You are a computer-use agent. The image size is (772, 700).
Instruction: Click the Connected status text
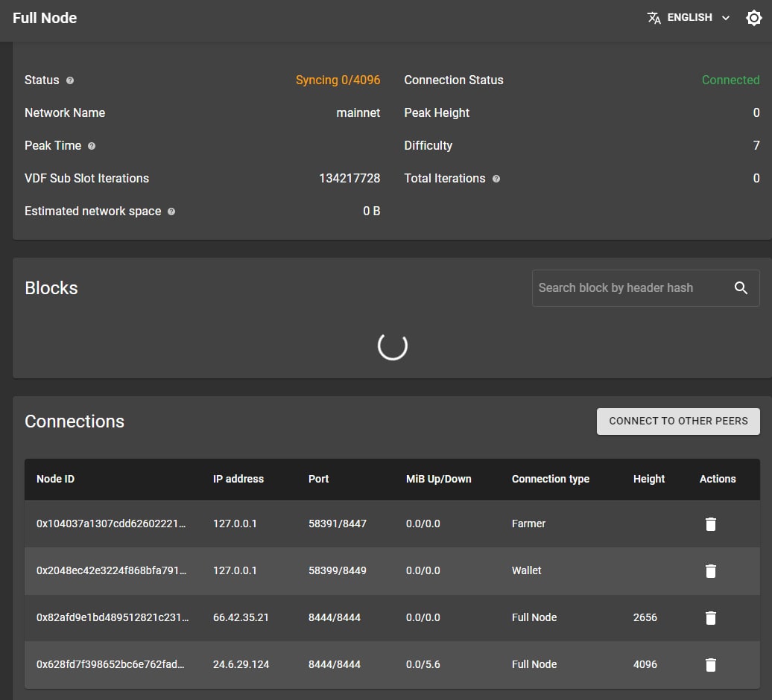tap(730, 80)
